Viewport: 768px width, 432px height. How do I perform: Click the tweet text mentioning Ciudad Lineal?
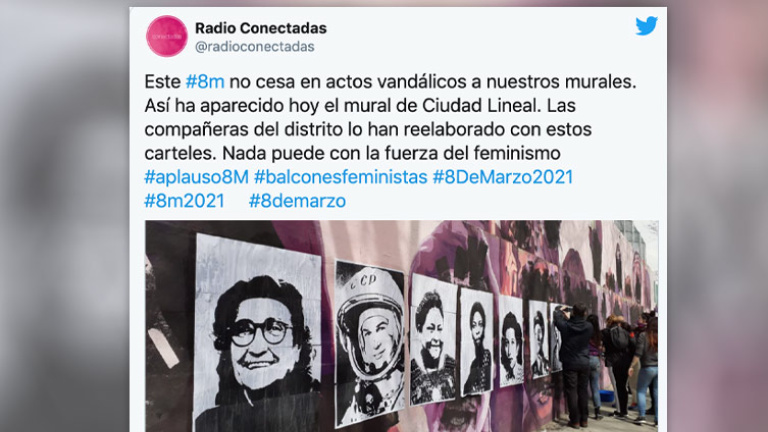tap(390, 117)
